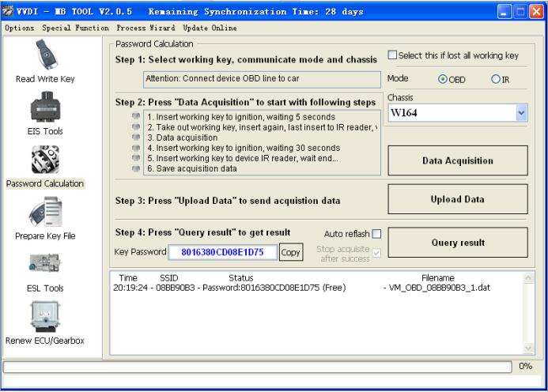The image size is (548, 392).
Task: Open the Read Write Key tool icon
Action: tap(45, 56)
